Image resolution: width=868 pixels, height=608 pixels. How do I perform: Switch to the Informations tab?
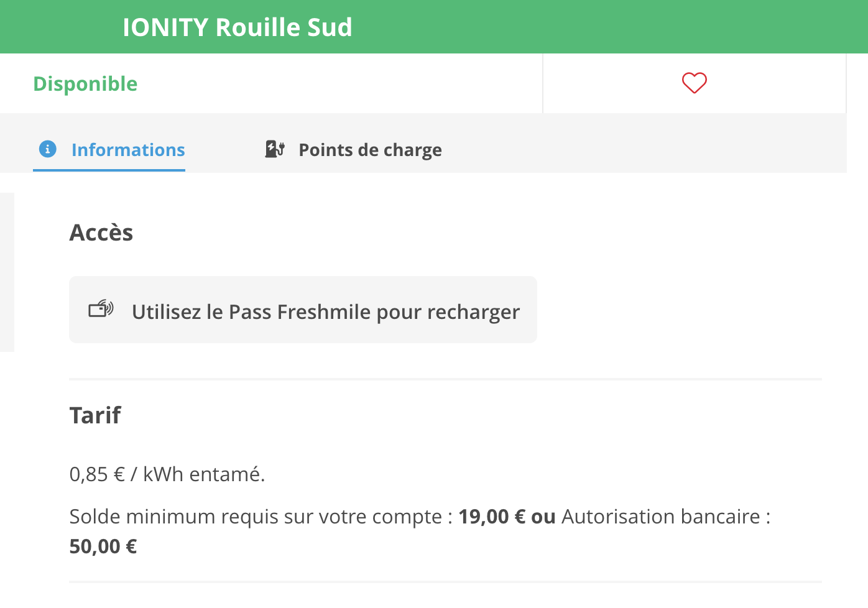109,150
